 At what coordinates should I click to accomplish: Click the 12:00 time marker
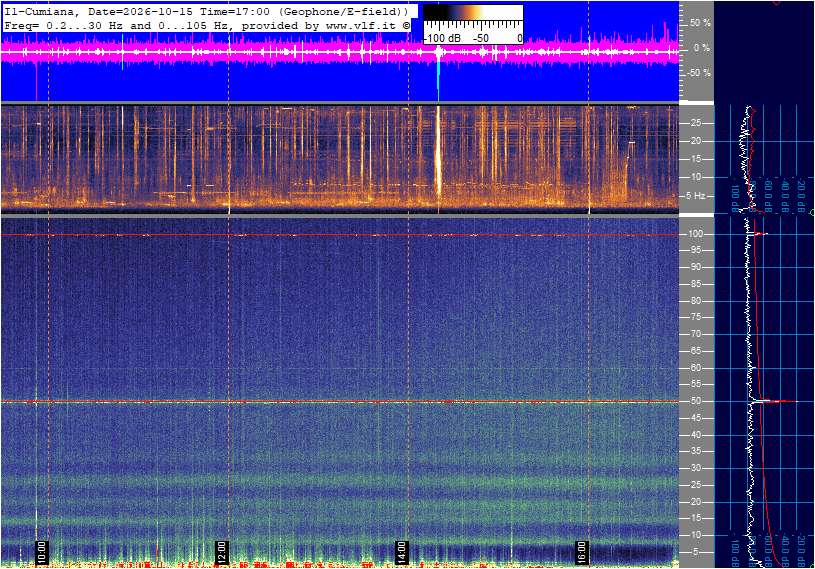pos(221,552)
